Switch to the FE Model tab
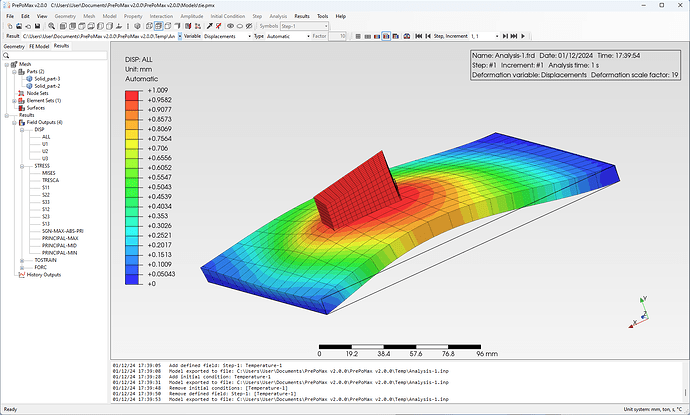The height and width of the screenshot is (415, 690). 37,46
